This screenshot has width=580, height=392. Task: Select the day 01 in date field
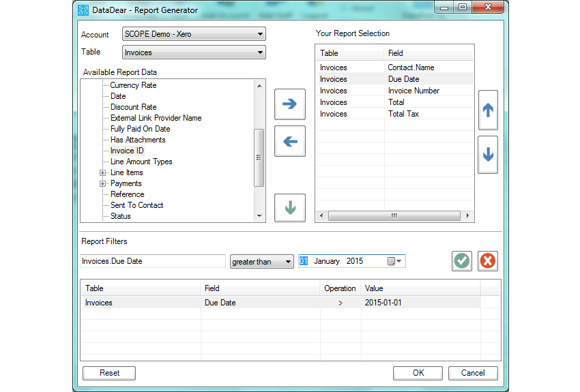304,261
